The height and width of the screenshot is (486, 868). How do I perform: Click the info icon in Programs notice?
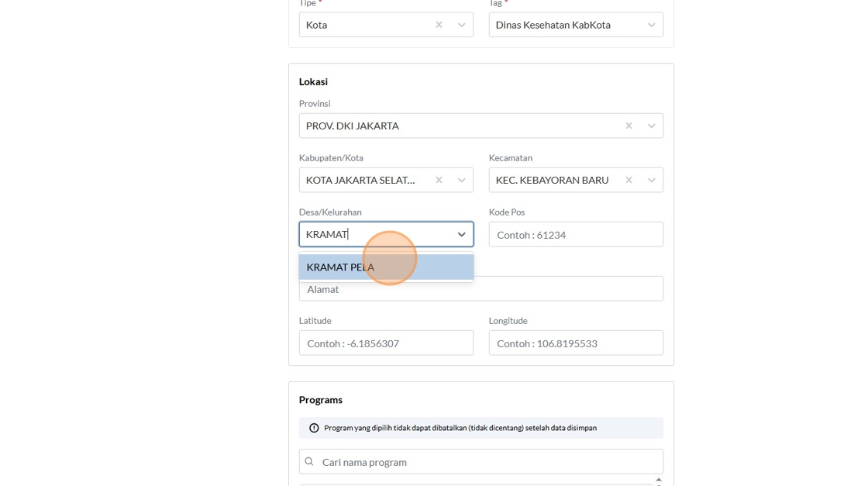[314, 428]
